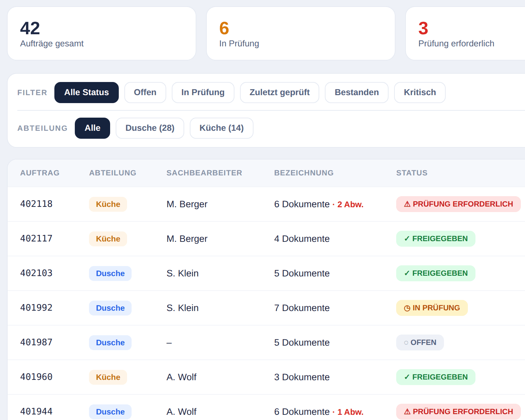Filter by Offen status
Screen dimensions: 525x420
pyautogui.click(x=145, y=92)
